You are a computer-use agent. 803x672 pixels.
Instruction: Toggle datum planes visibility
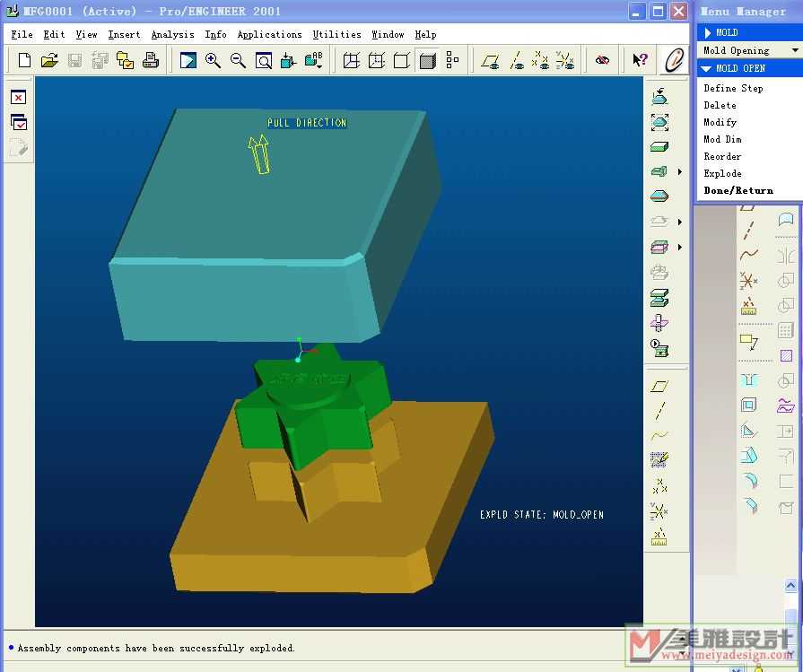pyautogui.click(x=490, y=60)
